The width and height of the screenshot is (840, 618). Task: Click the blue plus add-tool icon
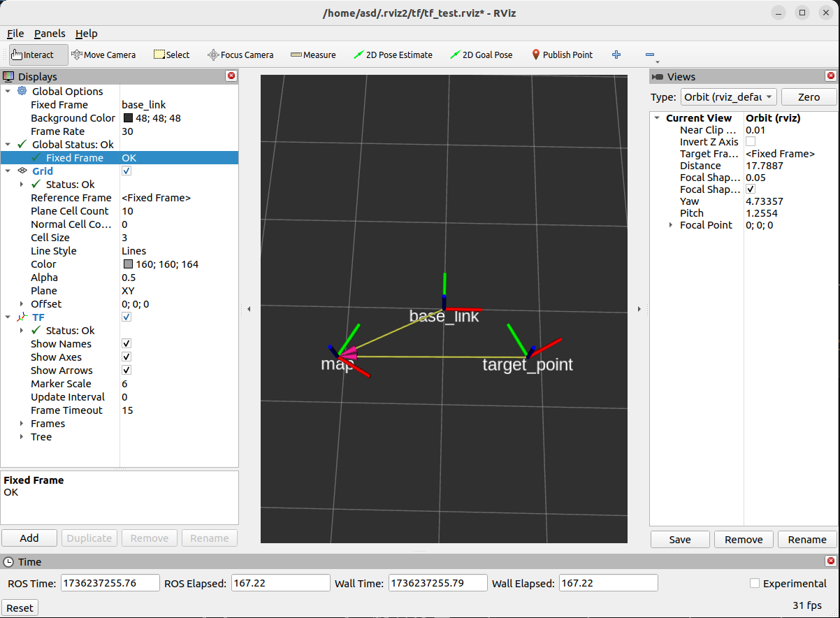(616, 55)
